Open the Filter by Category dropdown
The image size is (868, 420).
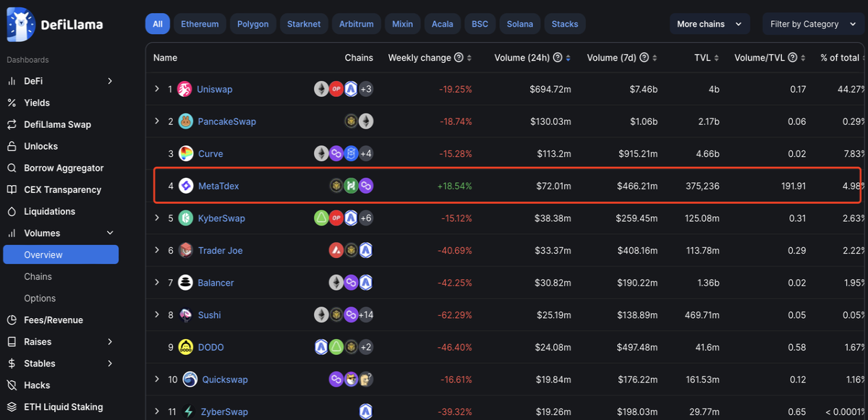(812, 24)
